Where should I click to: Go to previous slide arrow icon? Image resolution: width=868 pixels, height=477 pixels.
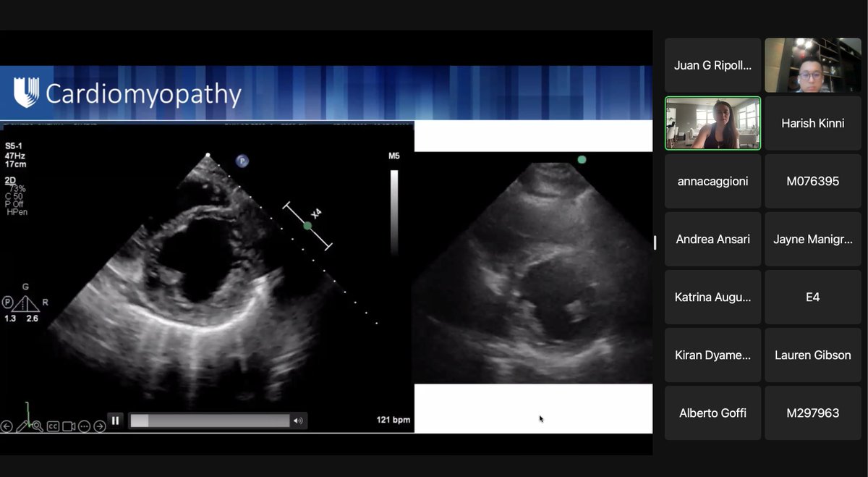click(x=7, y=426)
